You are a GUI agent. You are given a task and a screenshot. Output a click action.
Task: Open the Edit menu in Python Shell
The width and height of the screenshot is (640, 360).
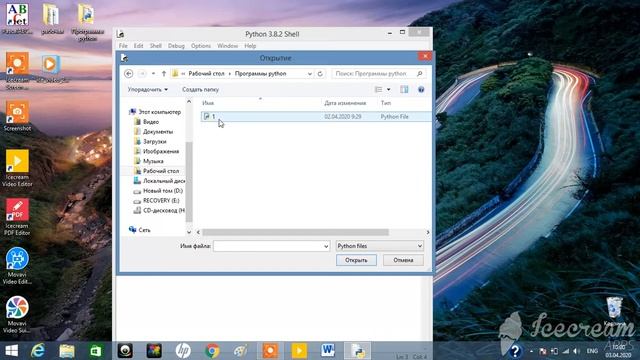click(138, 46)
